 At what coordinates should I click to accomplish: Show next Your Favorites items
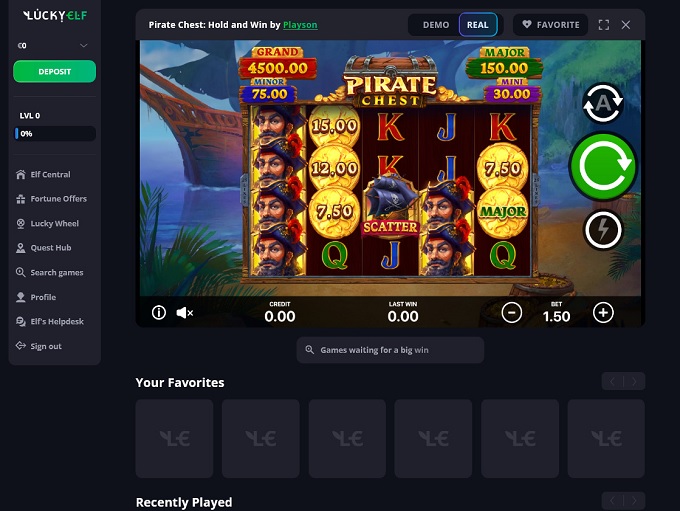click(x=634, y=382)
